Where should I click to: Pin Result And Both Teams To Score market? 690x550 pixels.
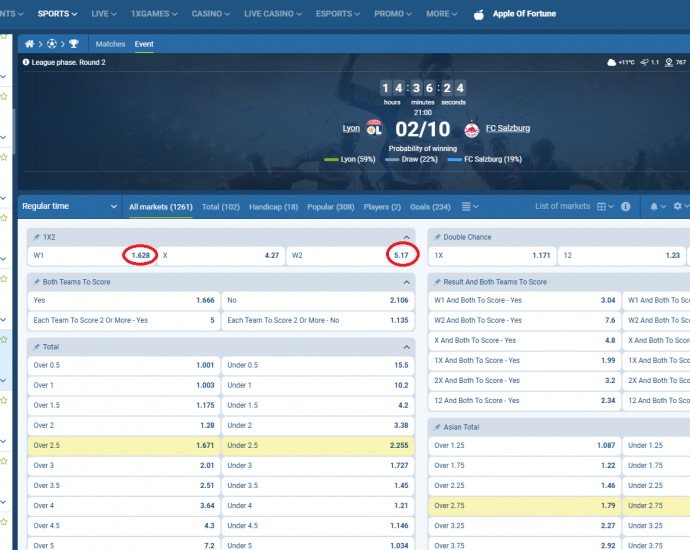[437, 282]
